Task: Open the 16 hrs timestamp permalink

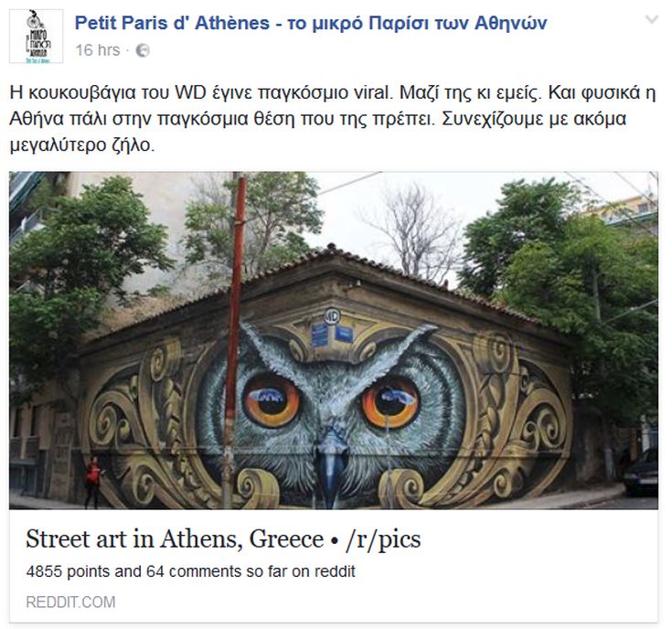Action: 98,50
